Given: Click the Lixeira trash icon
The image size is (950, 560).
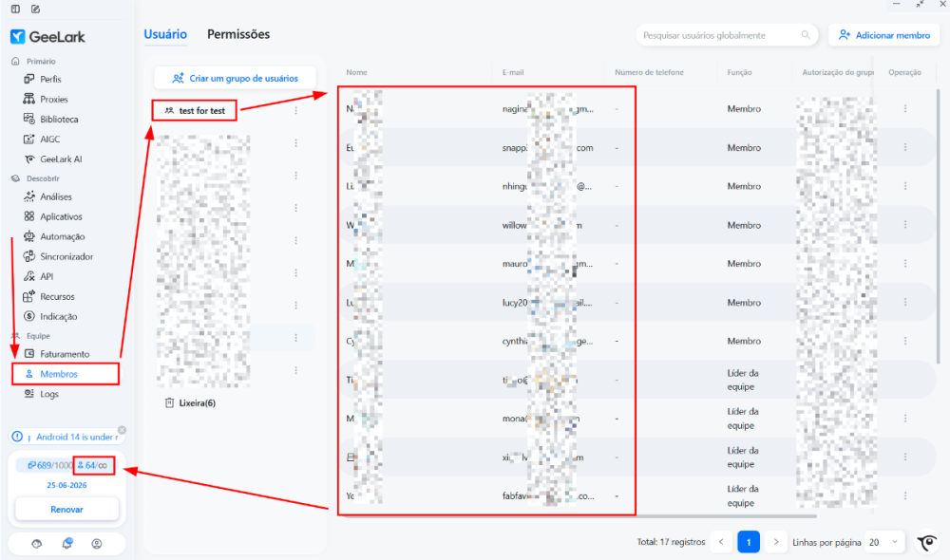Looking at the screenshot, I should click(x=170, y=402).
